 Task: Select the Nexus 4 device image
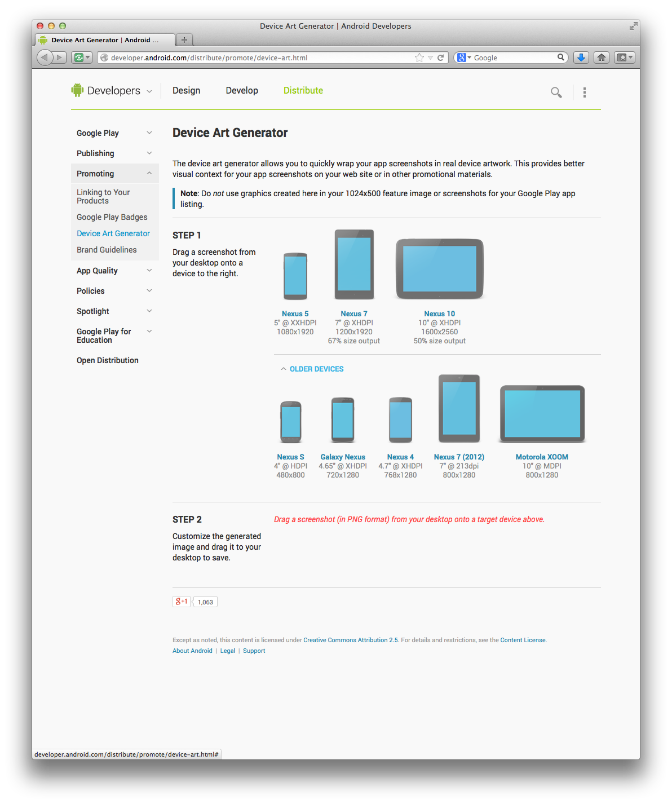tap(401, 420)
